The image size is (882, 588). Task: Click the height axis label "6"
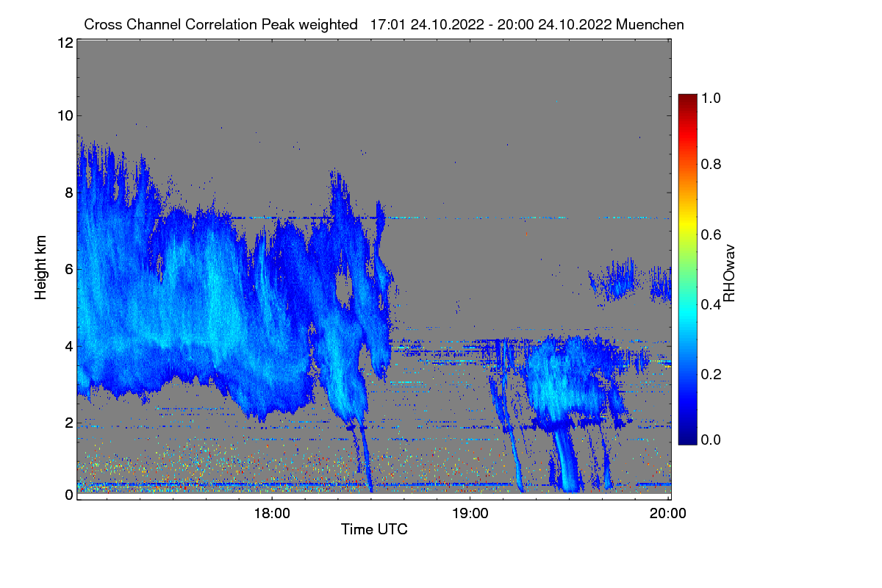point(68,270)
